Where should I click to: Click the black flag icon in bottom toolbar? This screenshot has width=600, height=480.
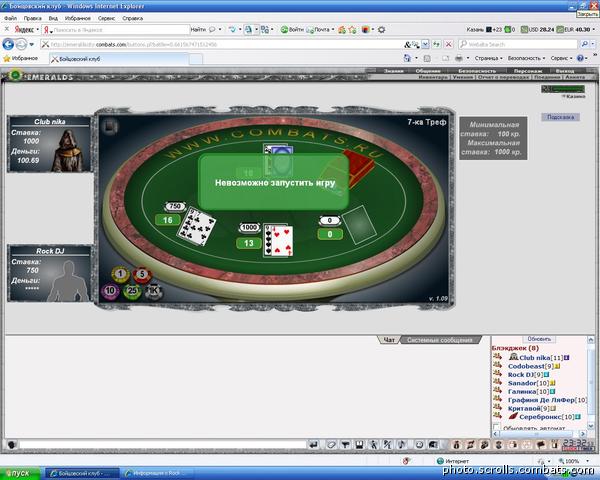tap(541, 444)
